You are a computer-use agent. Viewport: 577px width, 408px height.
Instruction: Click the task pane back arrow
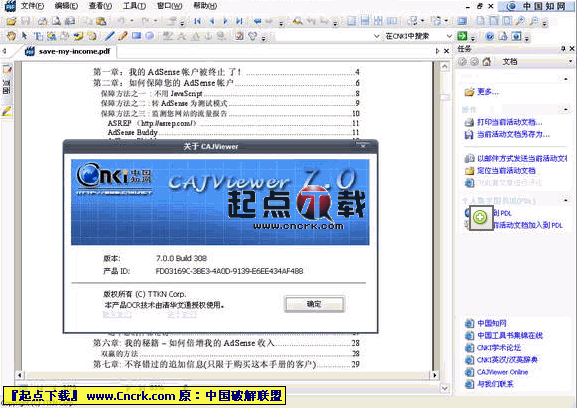click(x=462, y=61)
